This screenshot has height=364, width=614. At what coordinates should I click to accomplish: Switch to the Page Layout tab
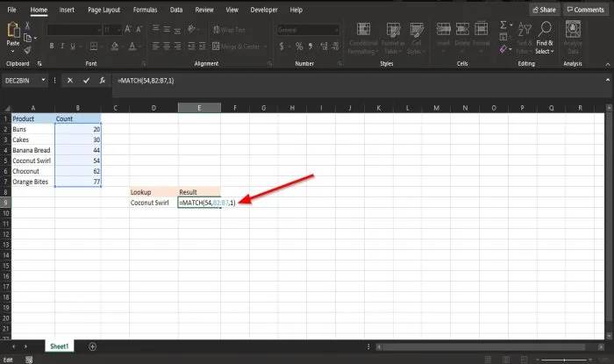pyautogui.click(x=104, y=10)
